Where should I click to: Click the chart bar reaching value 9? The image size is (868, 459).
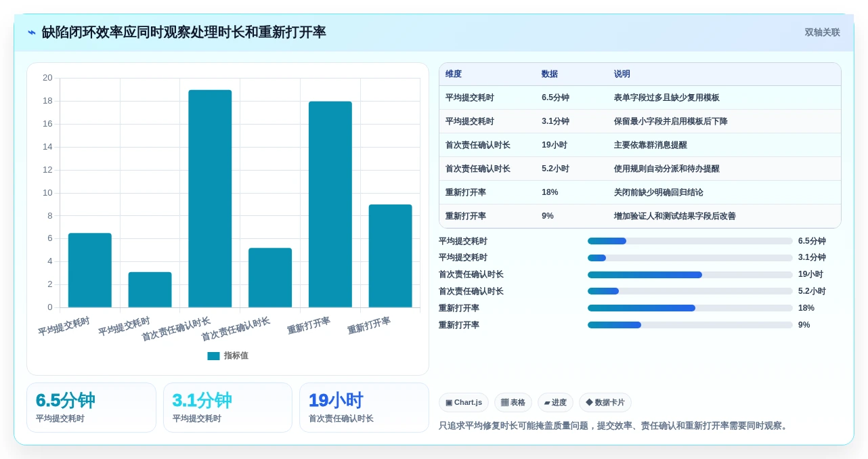(390, 256)
